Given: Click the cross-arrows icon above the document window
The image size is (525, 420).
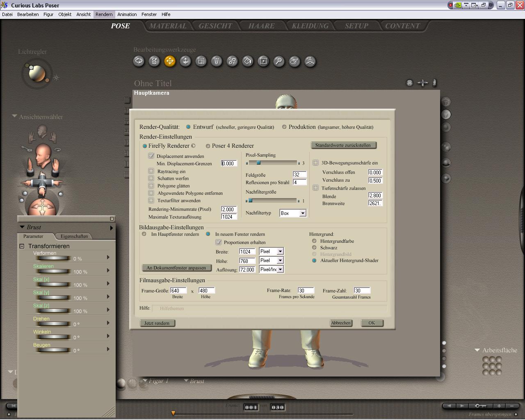Looking at the screenshot, I should tap(422, 83).
